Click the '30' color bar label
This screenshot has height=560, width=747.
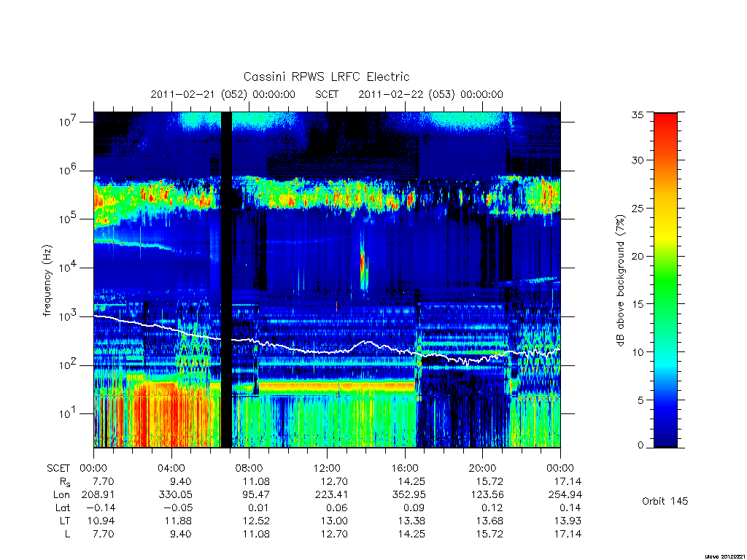[x=638, y=160]
